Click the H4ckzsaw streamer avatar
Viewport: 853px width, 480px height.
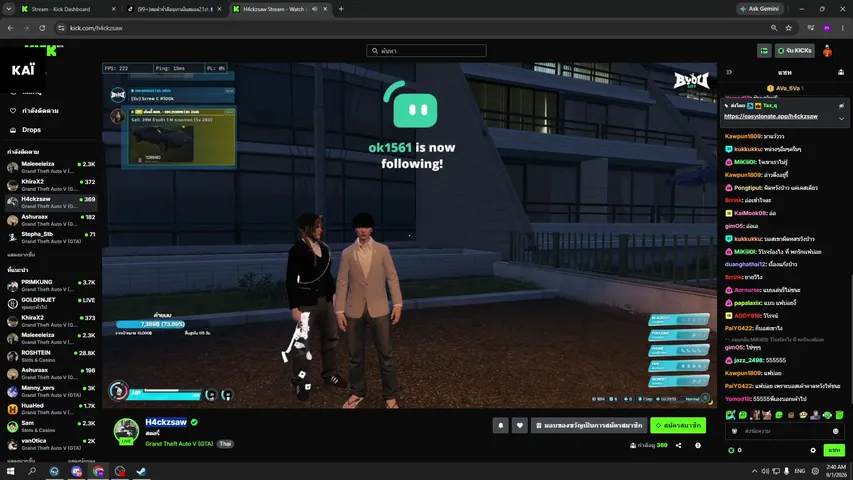tap(126, 431)
